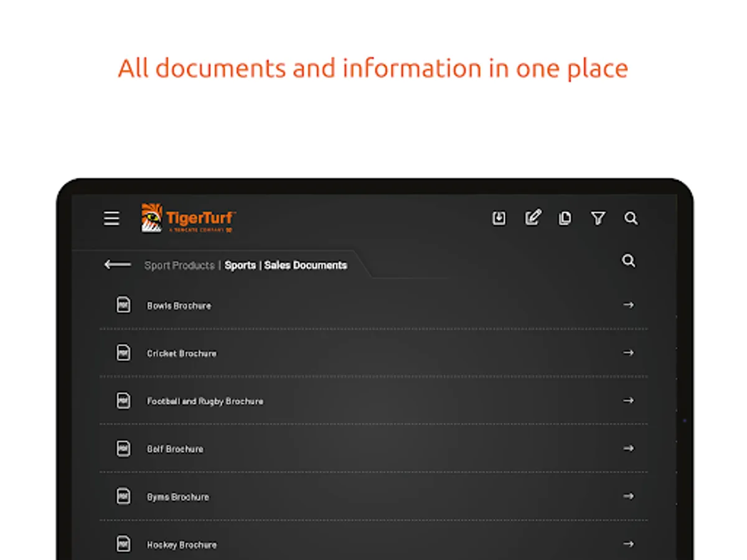Screen dimensions: 747x560
Task: Select the Sales Documents breadcrumb
Action: click(x=306, y=265)
